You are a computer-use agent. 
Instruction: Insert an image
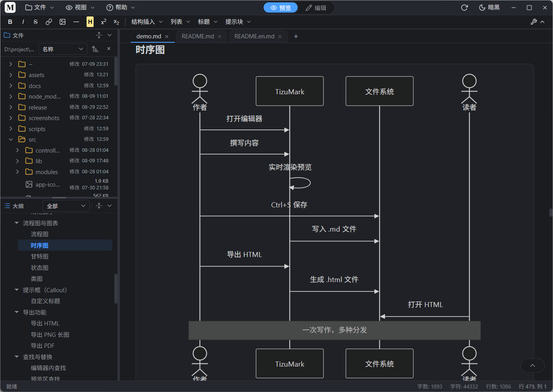(x=63, y=22)
